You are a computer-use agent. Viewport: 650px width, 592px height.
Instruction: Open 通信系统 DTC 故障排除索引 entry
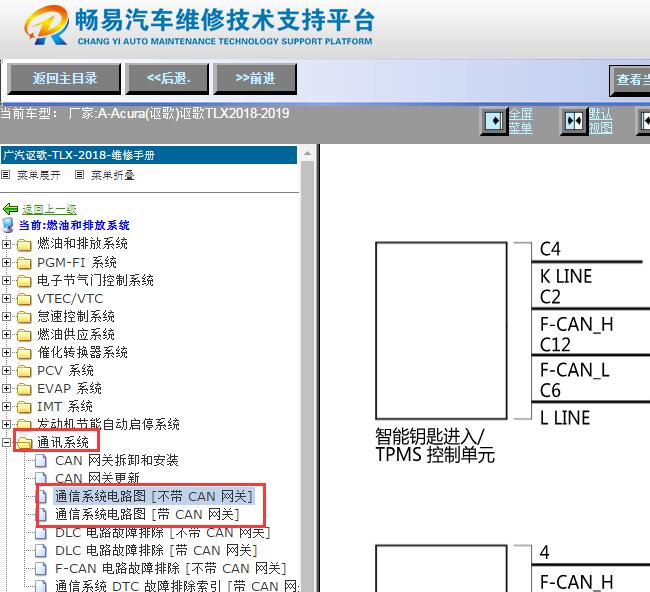point(177,586)
